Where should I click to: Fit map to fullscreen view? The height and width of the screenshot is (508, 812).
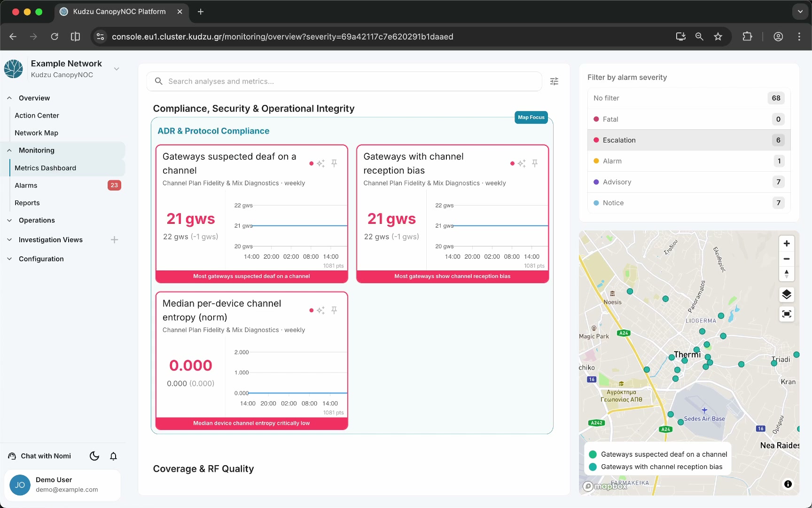point(787,314)
